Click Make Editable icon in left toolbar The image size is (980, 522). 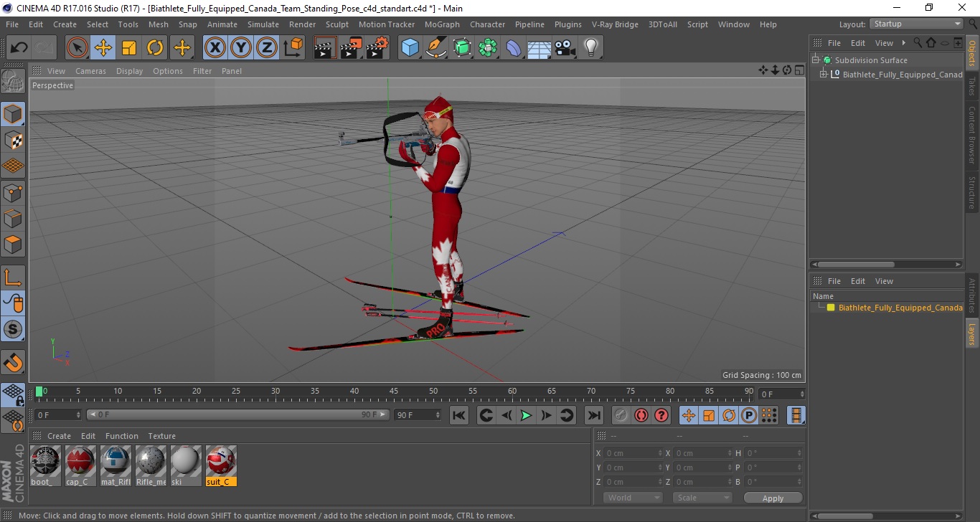(13, 81)
